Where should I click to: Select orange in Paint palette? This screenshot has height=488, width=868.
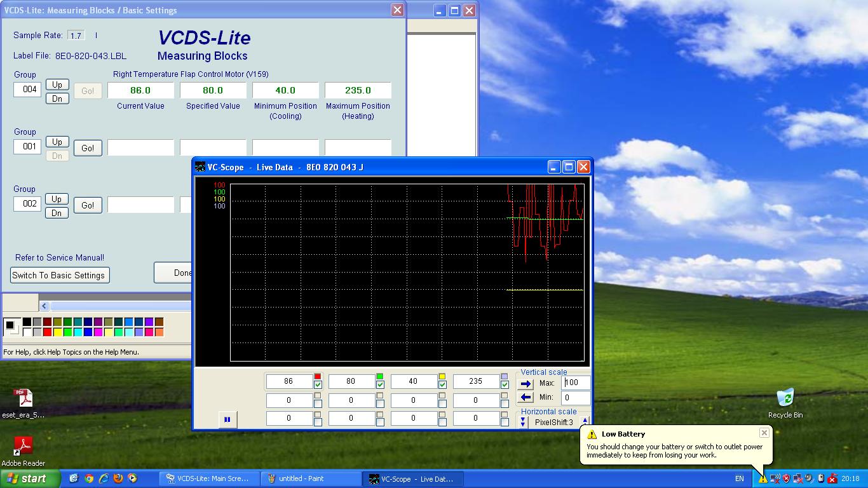pyautogui.click(x=159, y=332)
